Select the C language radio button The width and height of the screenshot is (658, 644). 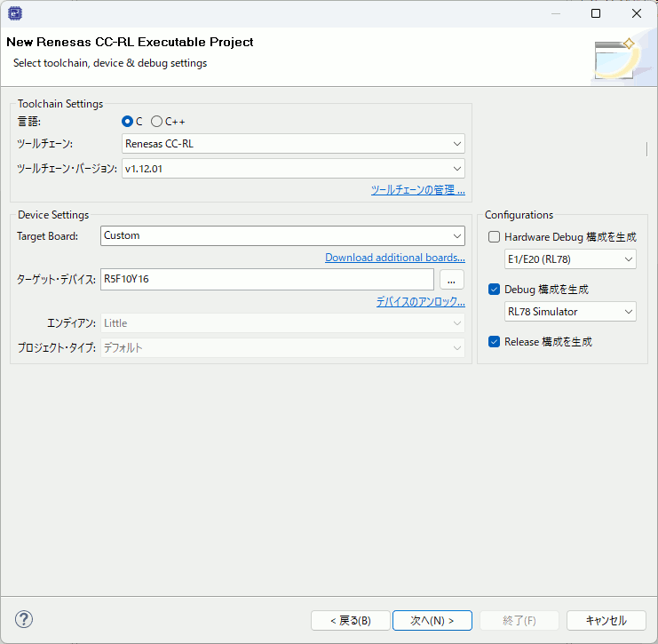click(x=127, y=122)
